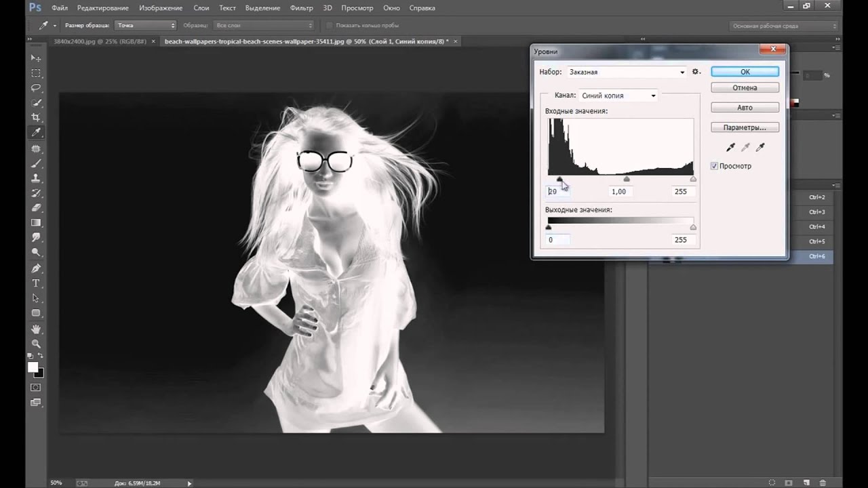Screen dimensions: 868x488
Task: Click the output white level slider
Action: tap(693, 227)
